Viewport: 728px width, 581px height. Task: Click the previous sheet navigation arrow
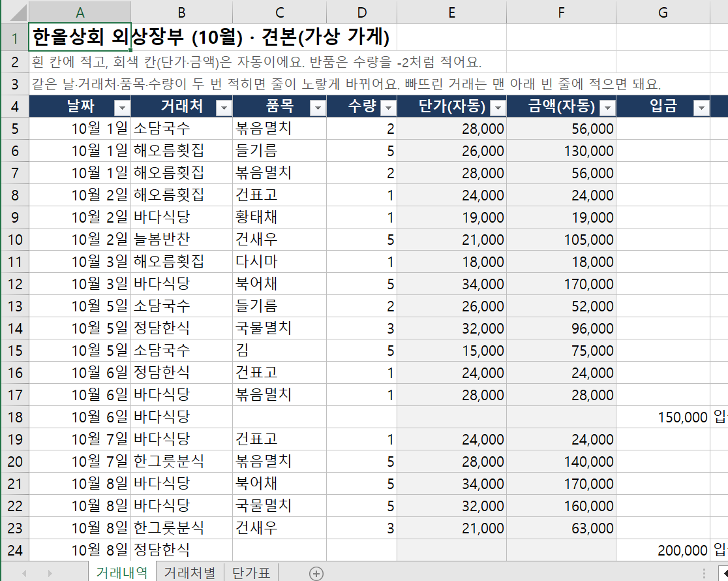coord(24,574)
